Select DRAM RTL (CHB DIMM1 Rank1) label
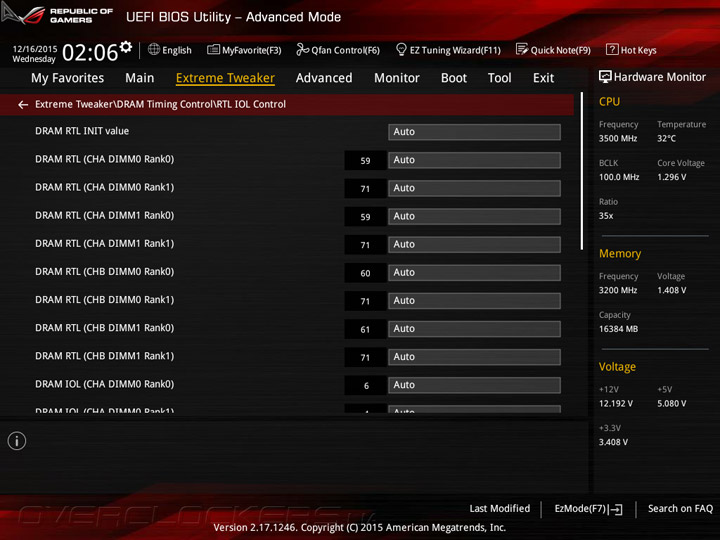 (105, 356)
